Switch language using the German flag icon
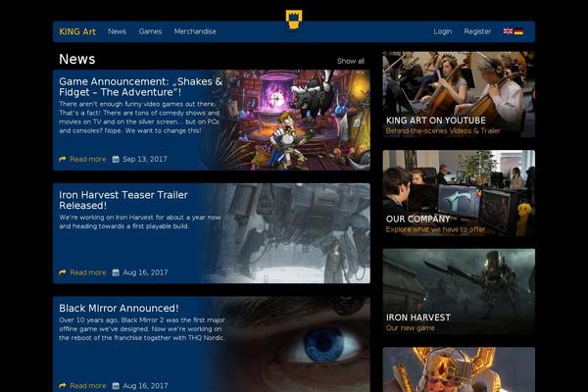The height and width of the screenshot is (392, 588). (x=518, y=31)
